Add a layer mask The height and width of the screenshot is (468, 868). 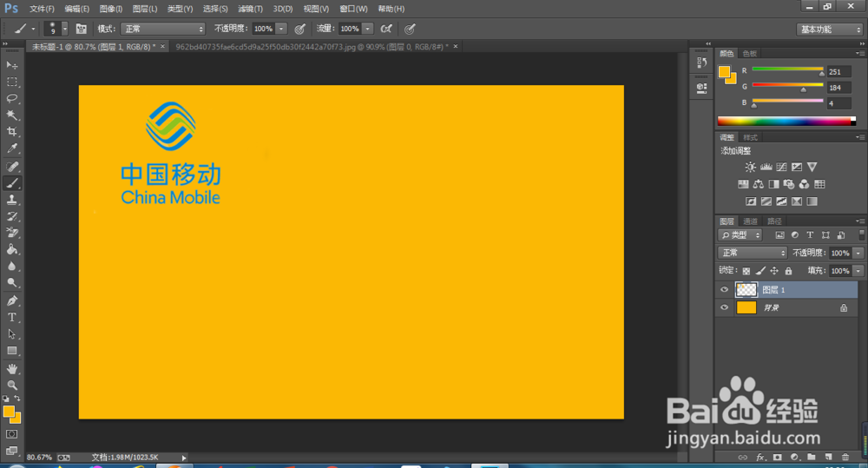[777, 457]
